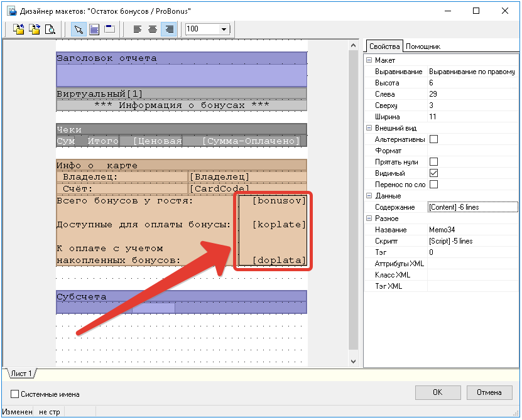Click the export layout folder icon
522x420 pixels.
35,30
